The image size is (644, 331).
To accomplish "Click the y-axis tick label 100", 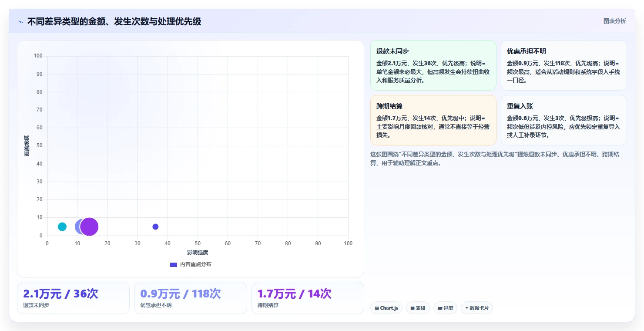I will point(38,56).
